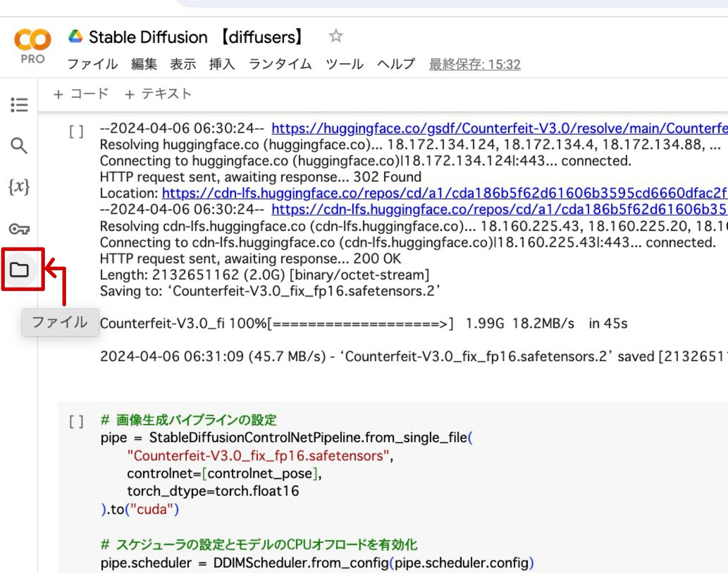Open the notebook search panel
This screenshot has width=728, height=573.
[x=19, y=146]
